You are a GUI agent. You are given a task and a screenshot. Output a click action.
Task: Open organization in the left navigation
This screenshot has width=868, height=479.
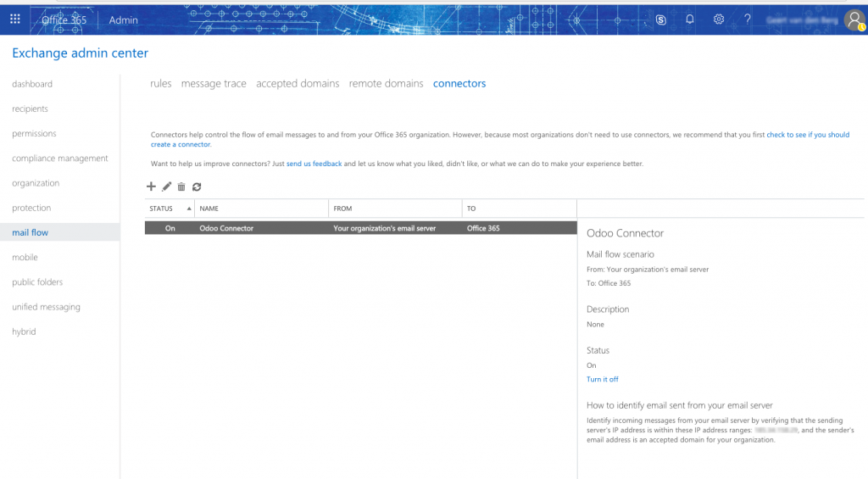36,183
